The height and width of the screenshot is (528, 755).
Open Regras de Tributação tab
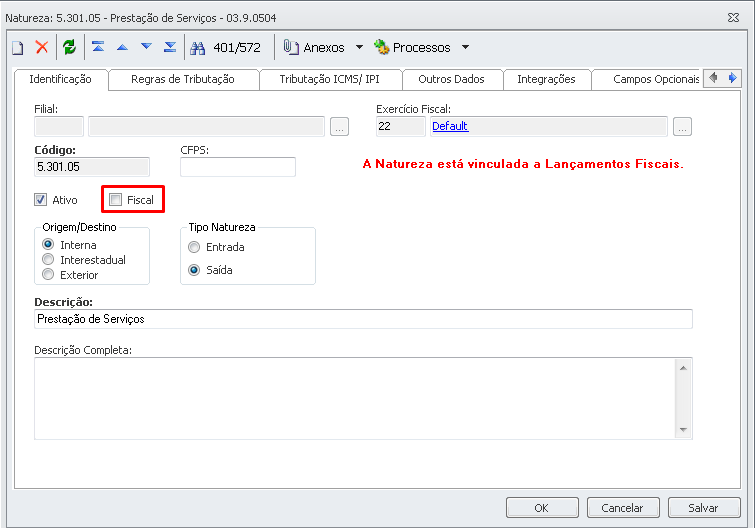point(183,79)
